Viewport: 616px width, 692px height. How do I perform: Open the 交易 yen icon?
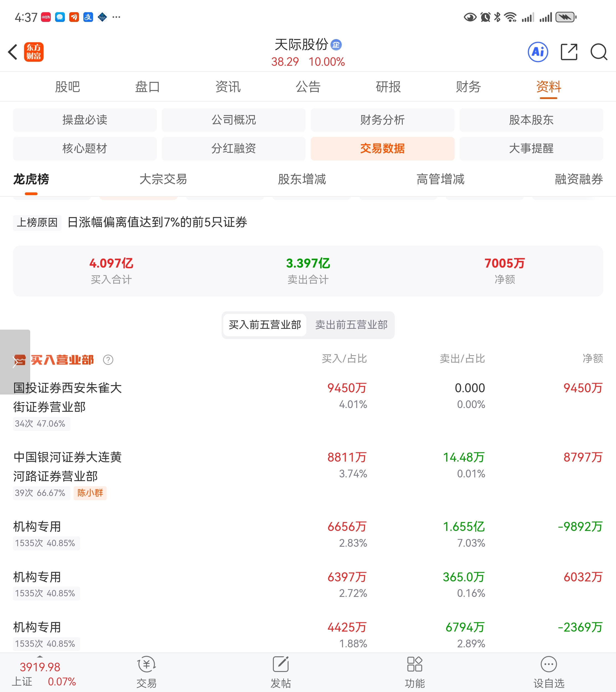point(146,665)
